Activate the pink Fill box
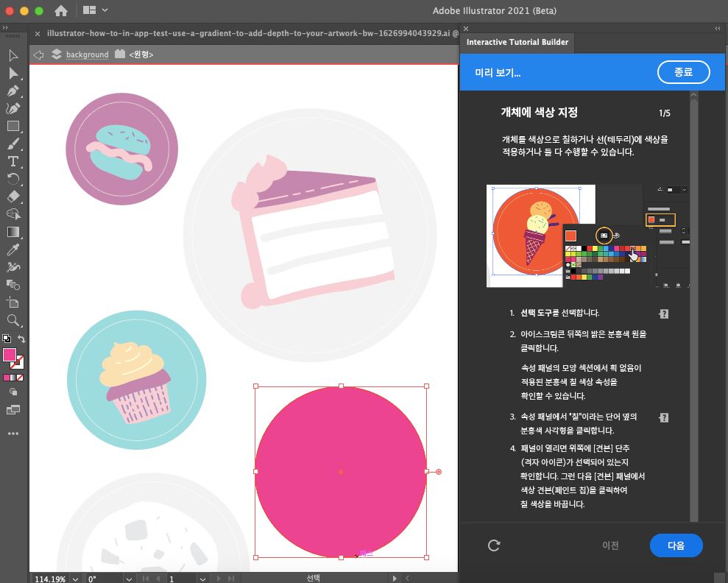The image size is (728, 583). click(10, 355)
